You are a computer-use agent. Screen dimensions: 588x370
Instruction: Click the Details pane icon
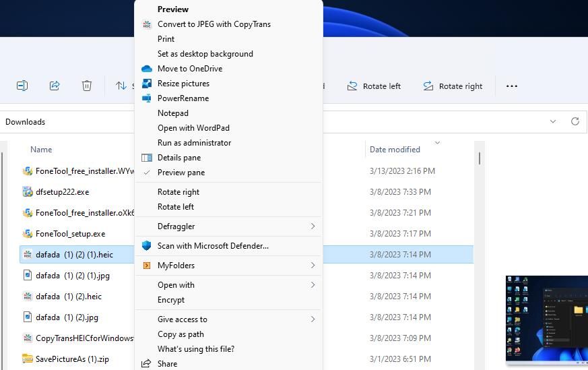click(x=147, y=158)
